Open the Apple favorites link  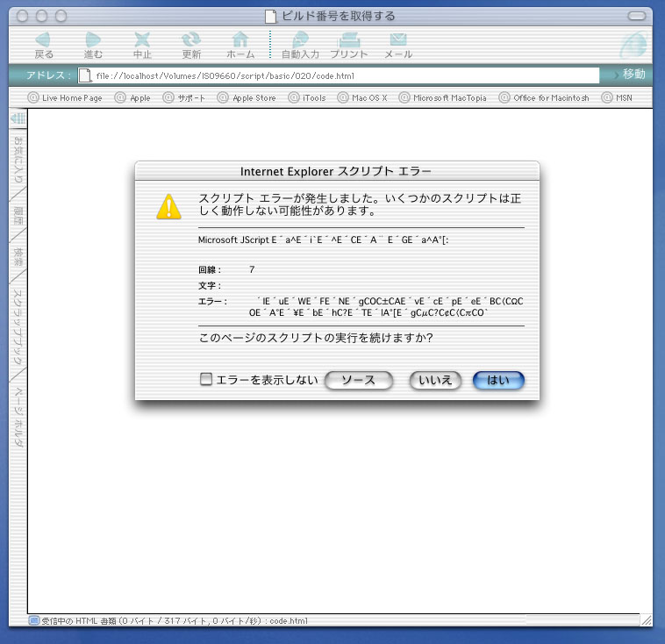pyautogui.click(x=132, y=98)
